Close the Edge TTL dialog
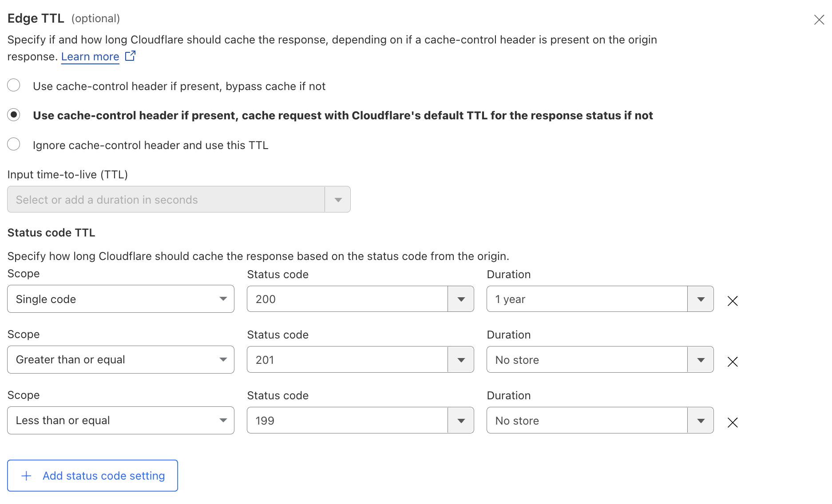This screenshot has height=504, width=832. click(x=819, y=20)
